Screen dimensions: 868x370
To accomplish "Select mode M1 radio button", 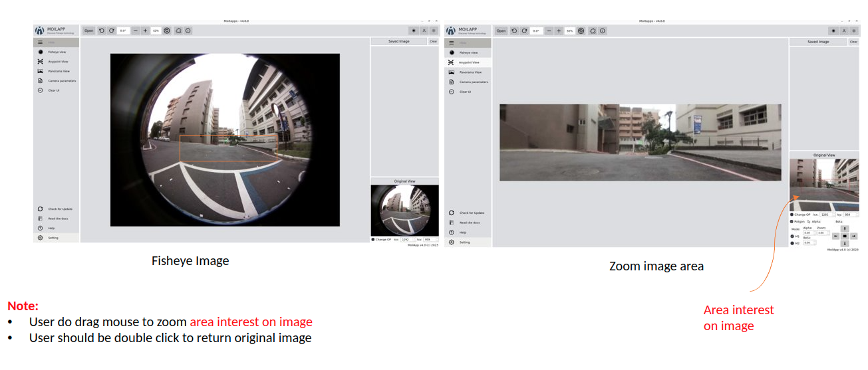I will [x=793, y=236].
